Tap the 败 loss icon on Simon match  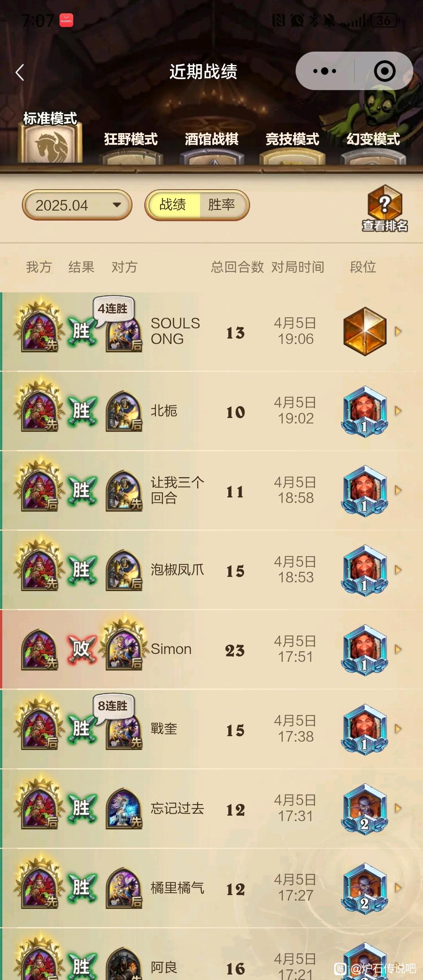coord(81,649)
